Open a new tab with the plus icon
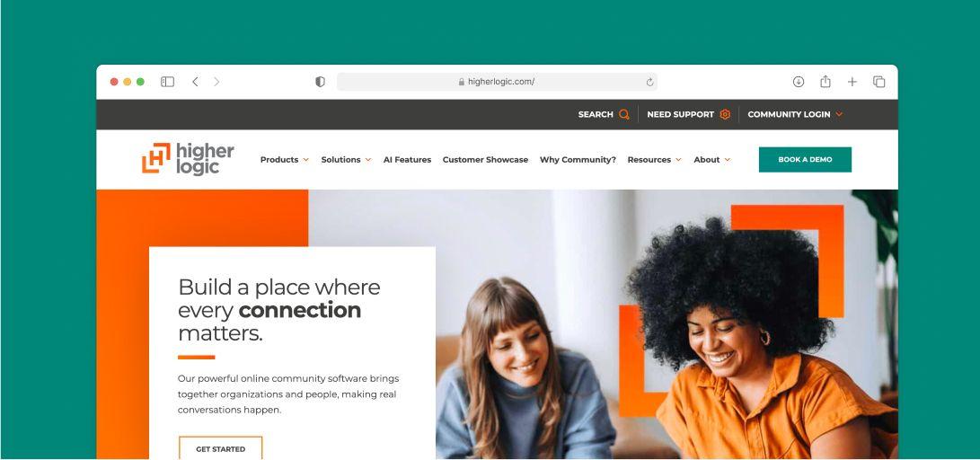980x460 pixels. [852, 82]
